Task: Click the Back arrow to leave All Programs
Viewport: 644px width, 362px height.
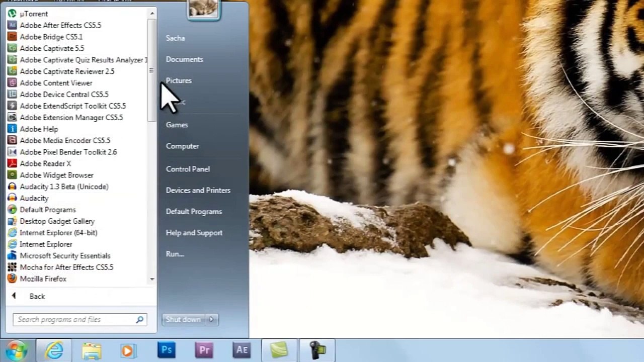Action: coord(14,296)
